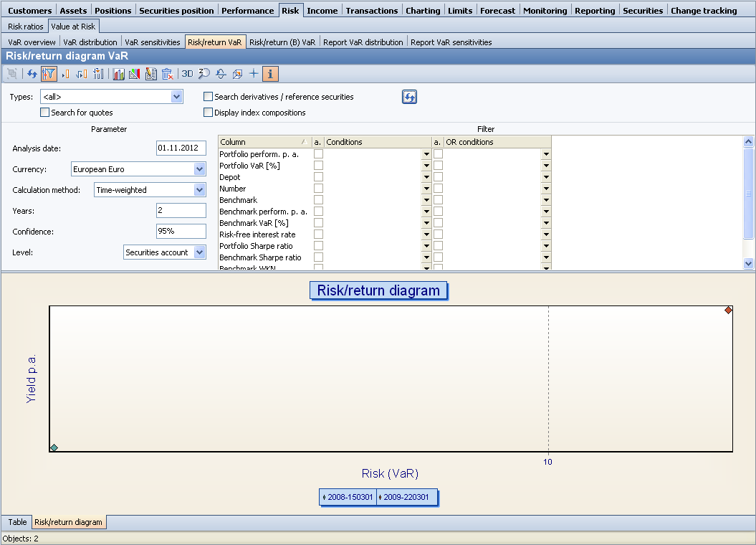The width and height of the screenshot is (756, 545).
Task: Toggle the 3D view icon
Action: click(x=187, y=73)
